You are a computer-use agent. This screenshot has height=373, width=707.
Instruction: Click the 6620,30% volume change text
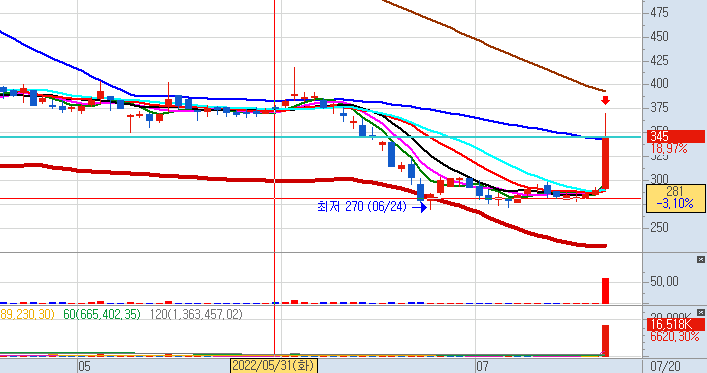[675, 336]
